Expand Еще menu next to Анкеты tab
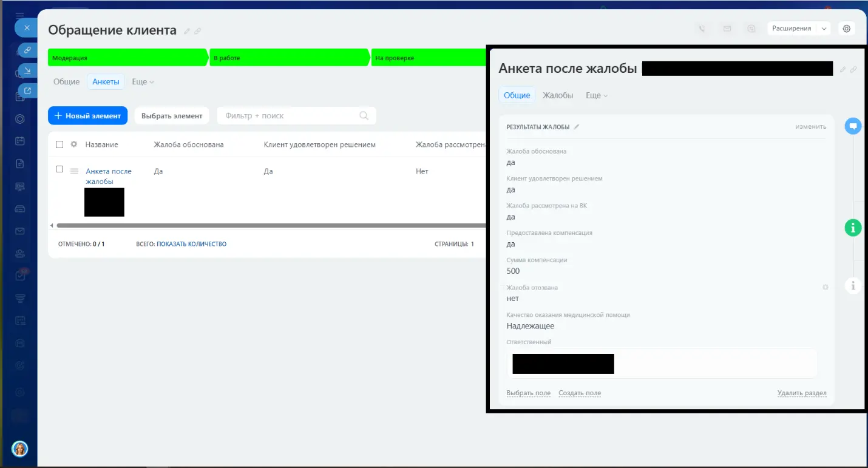Viewport: 868px width, 468px height. tap(143, 82)
